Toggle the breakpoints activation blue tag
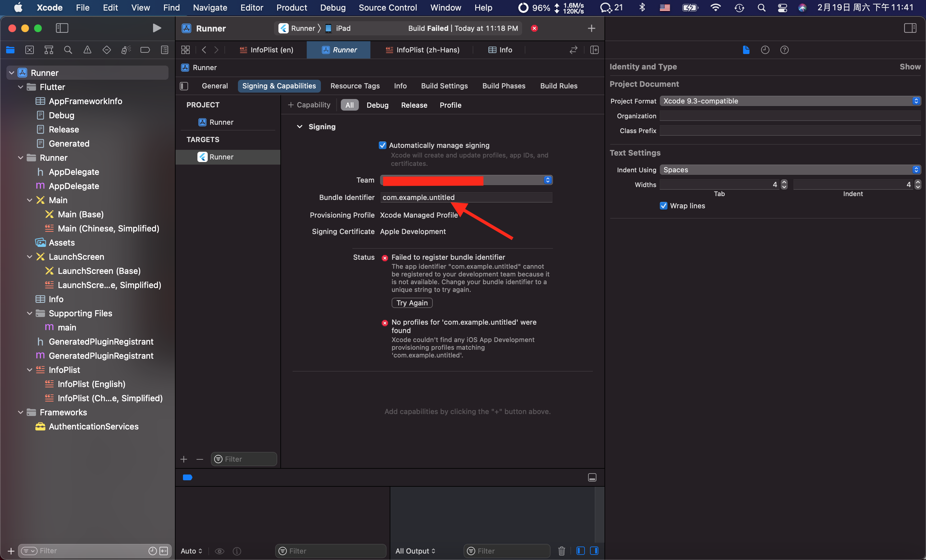Screen dimensions: 926x560 187,477
